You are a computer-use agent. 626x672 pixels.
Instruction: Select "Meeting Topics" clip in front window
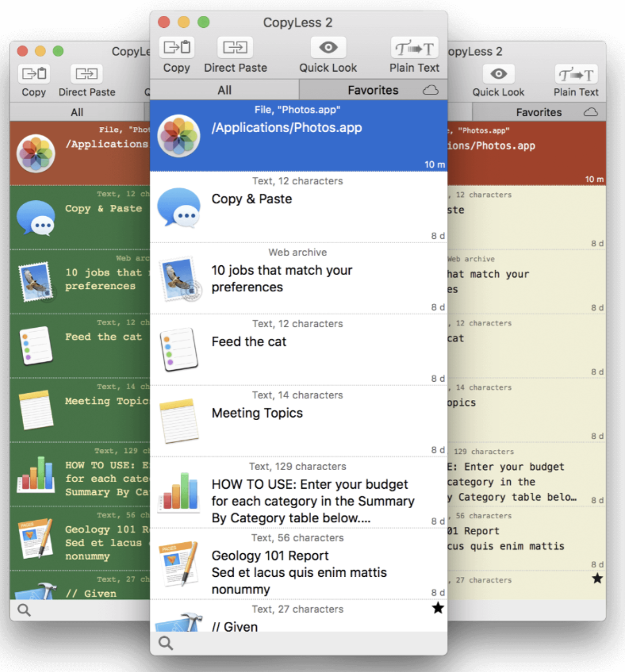pyautogui.click(x=299, y=421)
